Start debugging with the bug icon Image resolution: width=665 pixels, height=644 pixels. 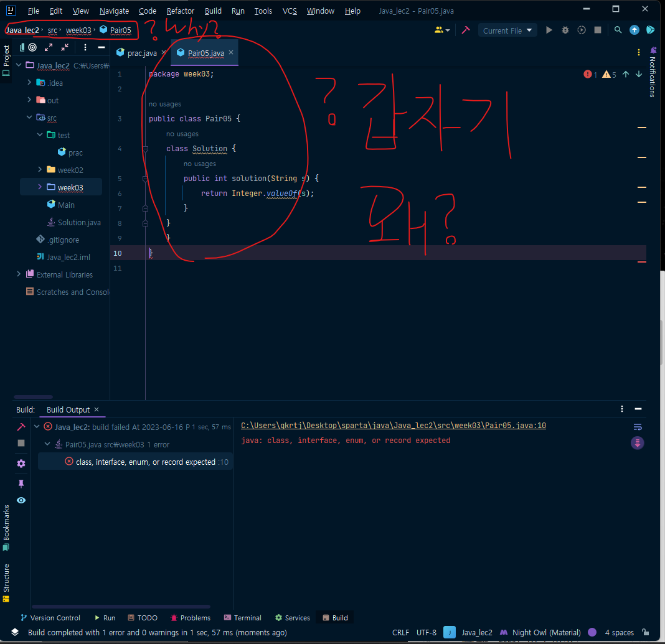(x=565, y=30)
